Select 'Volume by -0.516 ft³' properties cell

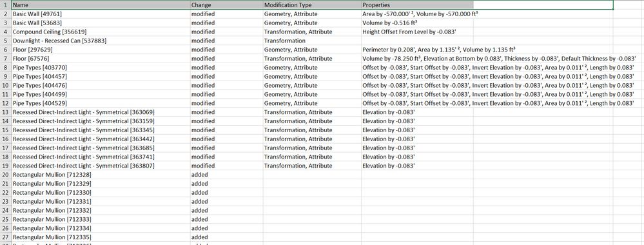417,23
